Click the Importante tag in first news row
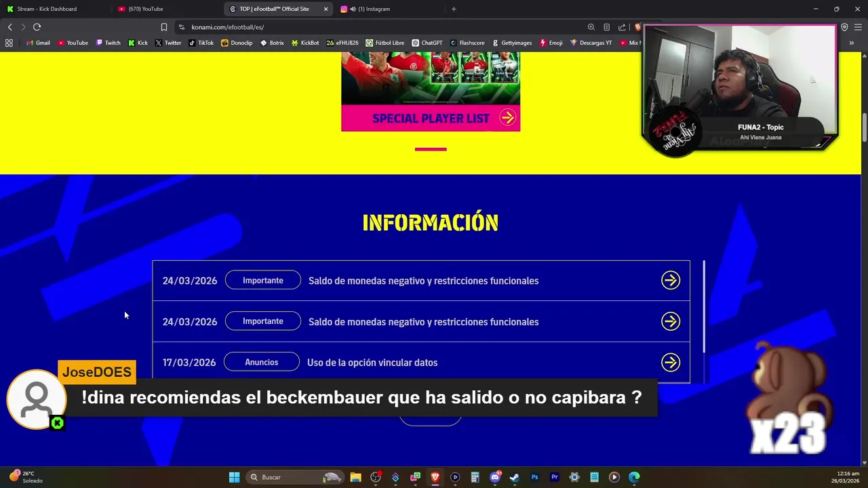Viewport: 868px width, 488px height. (263, 281)
